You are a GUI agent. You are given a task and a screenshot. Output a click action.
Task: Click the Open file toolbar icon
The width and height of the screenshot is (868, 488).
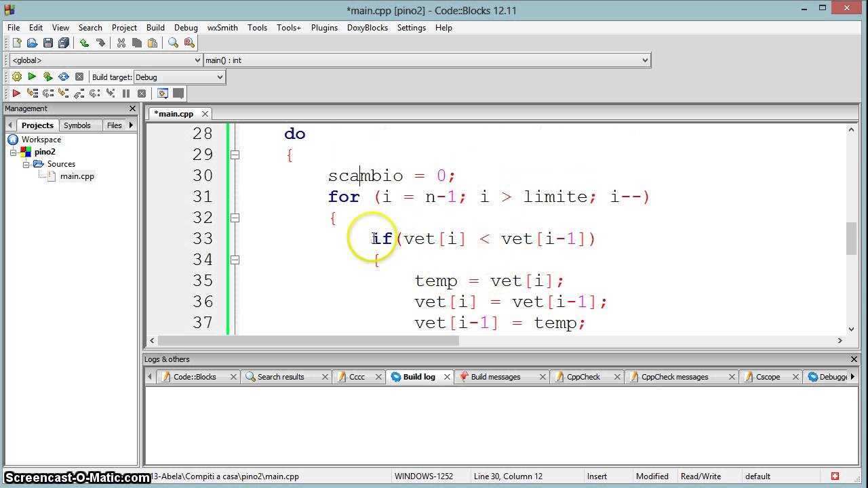click(33, 43)
